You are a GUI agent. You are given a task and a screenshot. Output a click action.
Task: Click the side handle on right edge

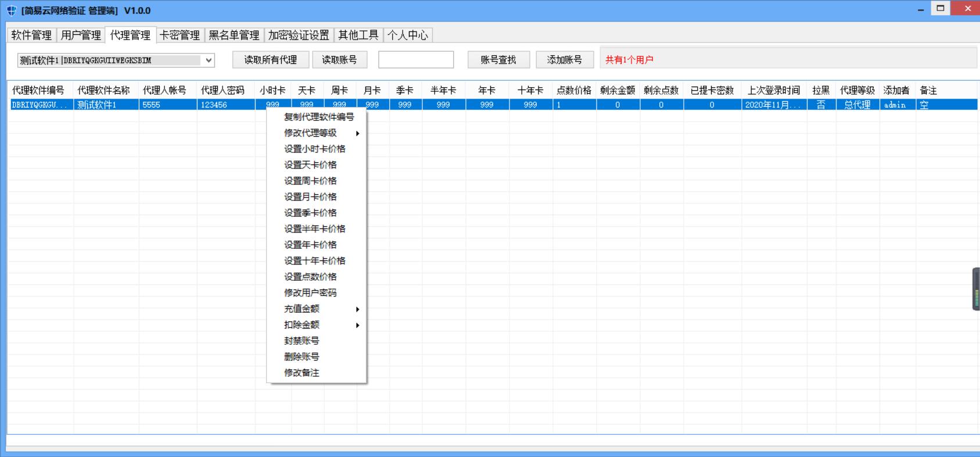(976, 289)
